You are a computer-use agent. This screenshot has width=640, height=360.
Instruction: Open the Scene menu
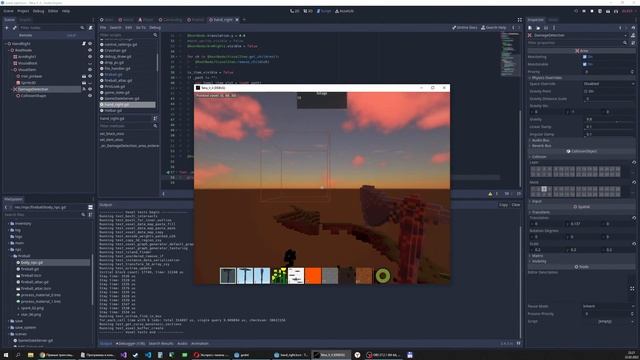tap(8, 11)
